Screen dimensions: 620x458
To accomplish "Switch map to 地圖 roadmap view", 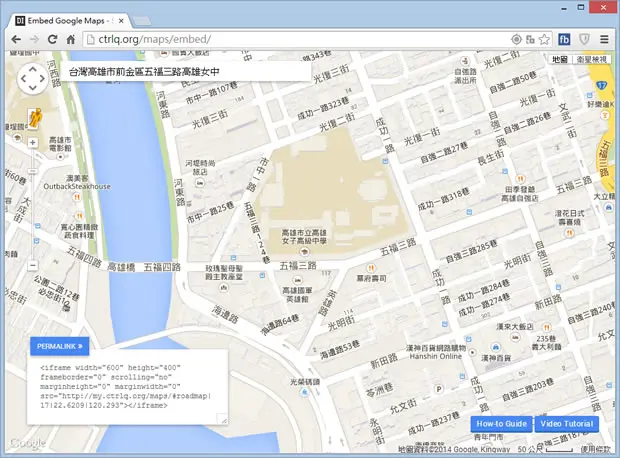I will (560, 59).
